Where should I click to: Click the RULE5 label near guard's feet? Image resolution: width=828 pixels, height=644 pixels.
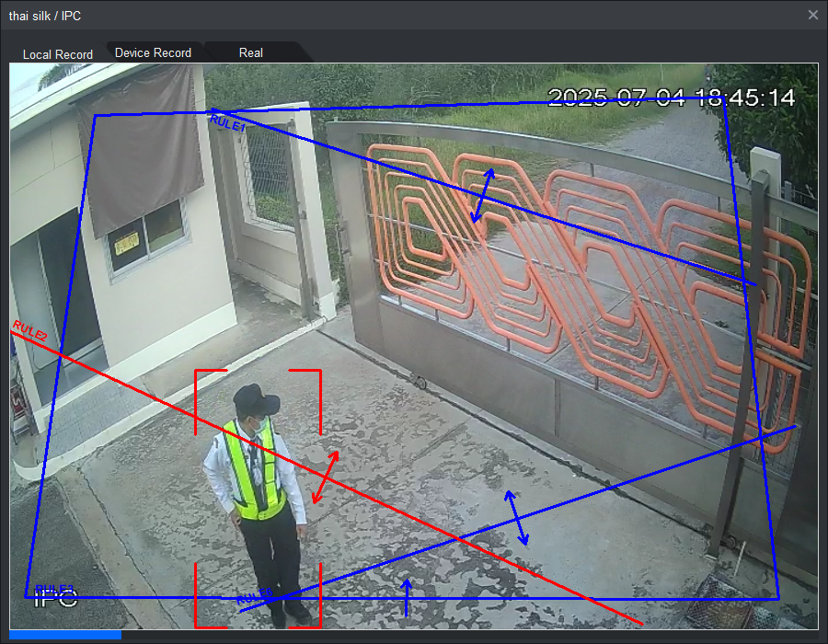(255, 595)
